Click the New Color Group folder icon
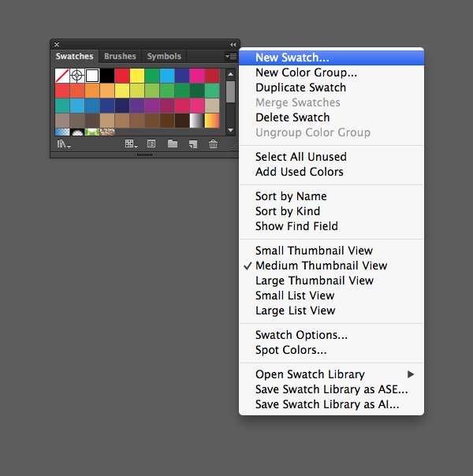Image resolution: width=473 pixels, height=476 pixels. pos(172,144)
